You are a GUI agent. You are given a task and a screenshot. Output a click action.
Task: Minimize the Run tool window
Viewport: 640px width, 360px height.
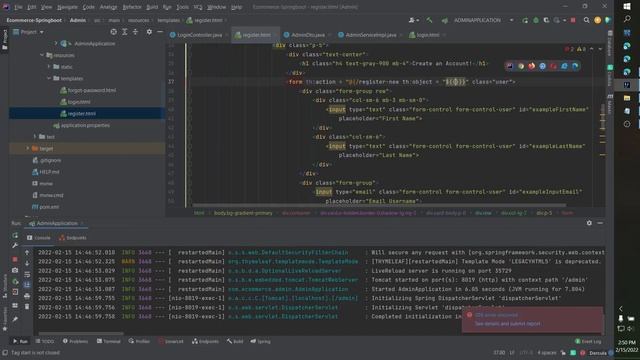click(x=600, y=223)
